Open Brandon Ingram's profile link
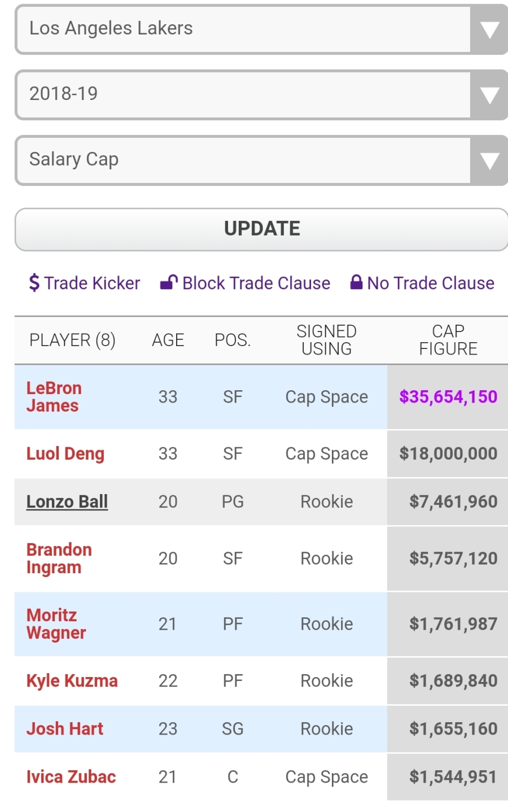The height and width of the screenshot is (812, 508). (x=59, y=558)
